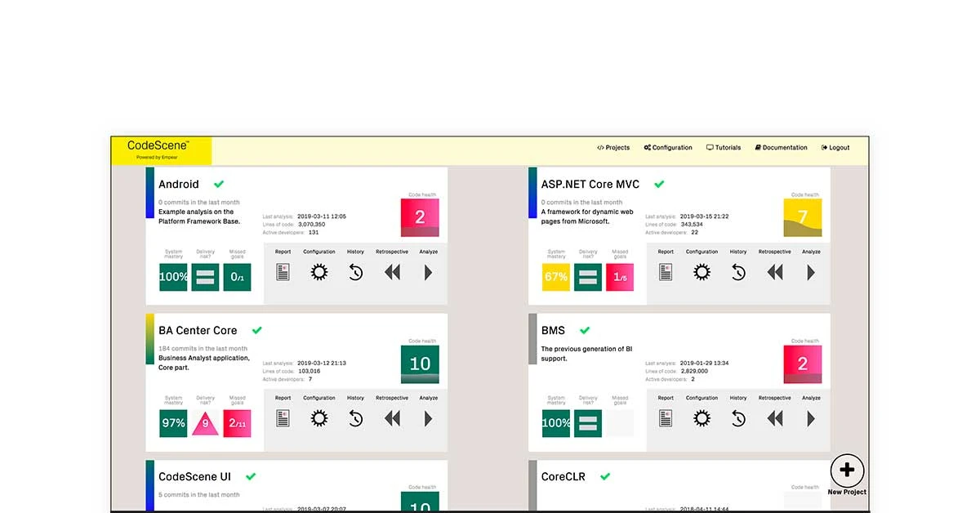980x513 pixels.
Task: Open the CodeScene UI project title
Action: click(x=194, y=477)
